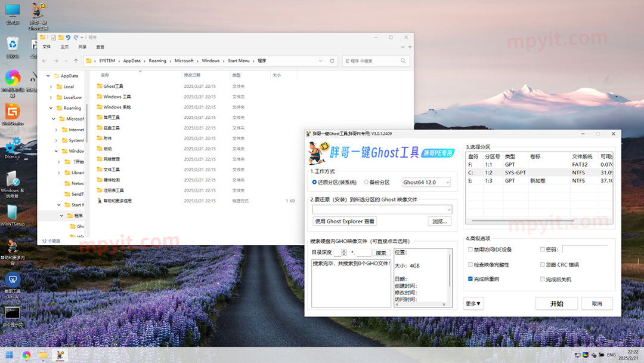Go back in File Explorer navigation
644x363 pixels.
(x=44, y=61)
